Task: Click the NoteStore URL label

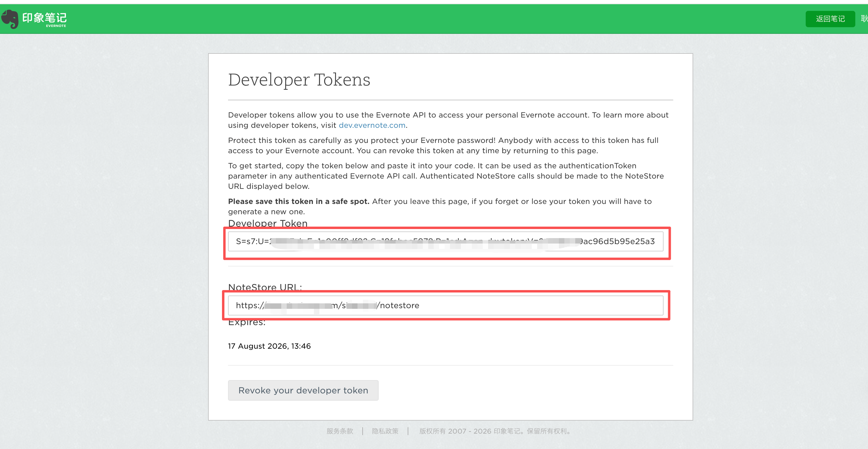Action: (265, 287)
